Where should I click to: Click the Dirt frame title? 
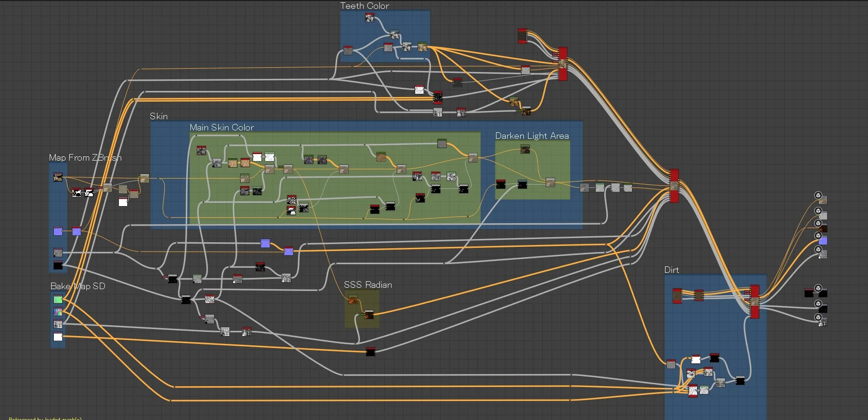click(672, 270)
